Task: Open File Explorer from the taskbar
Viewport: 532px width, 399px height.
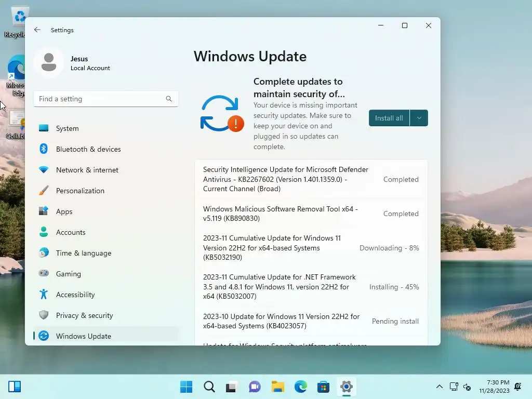Action: coord(277,387)
